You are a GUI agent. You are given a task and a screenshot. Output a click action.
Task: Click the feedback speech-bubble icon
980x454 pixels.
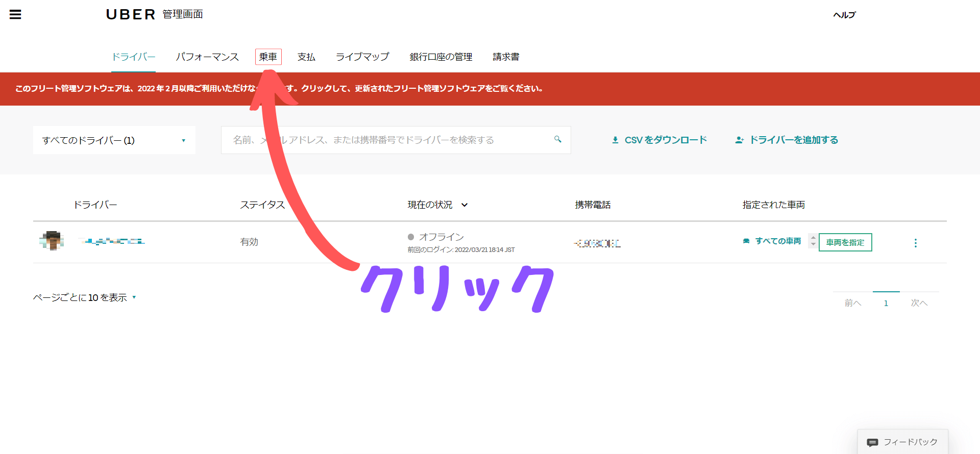872,442
